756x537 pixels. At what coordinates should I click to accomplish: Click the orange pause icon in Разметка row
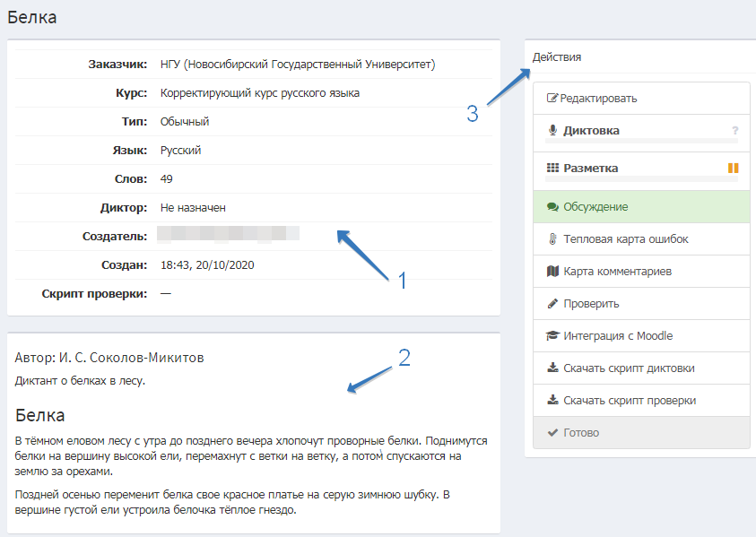click(733, 169)
